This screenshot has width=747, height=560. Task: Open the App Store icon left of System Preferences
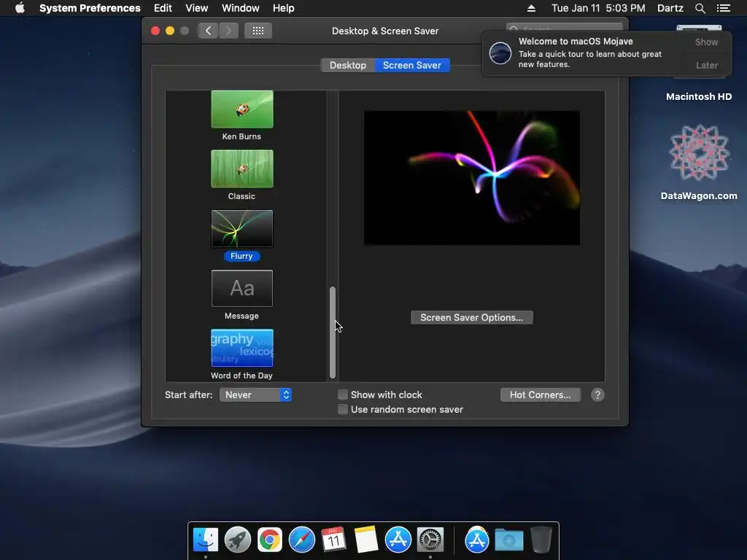click(x=398, y=540)
